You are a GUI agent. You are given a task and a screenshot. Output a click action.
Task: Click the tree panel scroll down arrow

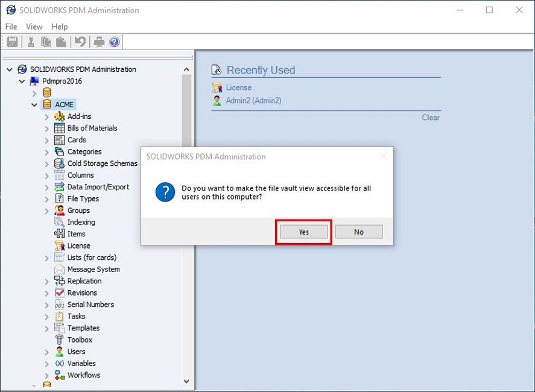point(186,381)
